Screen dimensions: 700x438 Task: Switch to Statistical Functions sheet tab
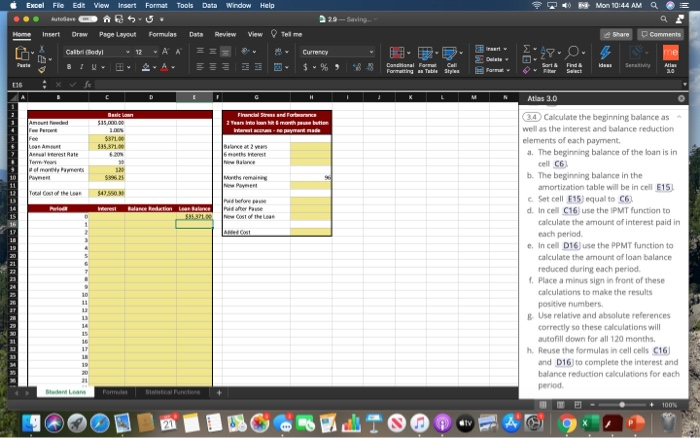(172, 392)
